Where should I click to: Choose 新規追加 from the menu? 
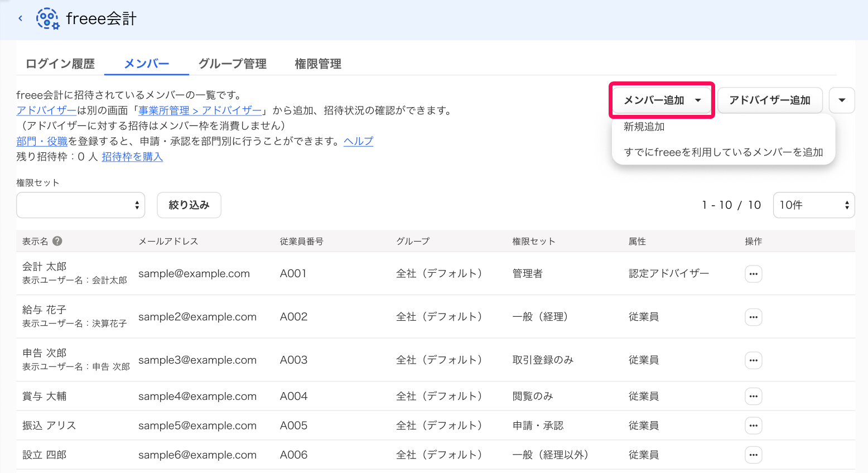(644, 127)
